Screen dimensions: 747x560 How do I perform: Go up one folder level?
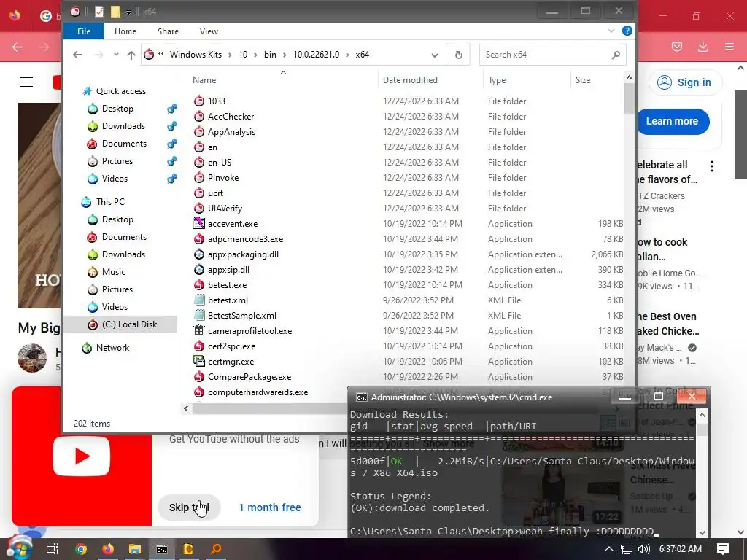[x=131, y=55]
